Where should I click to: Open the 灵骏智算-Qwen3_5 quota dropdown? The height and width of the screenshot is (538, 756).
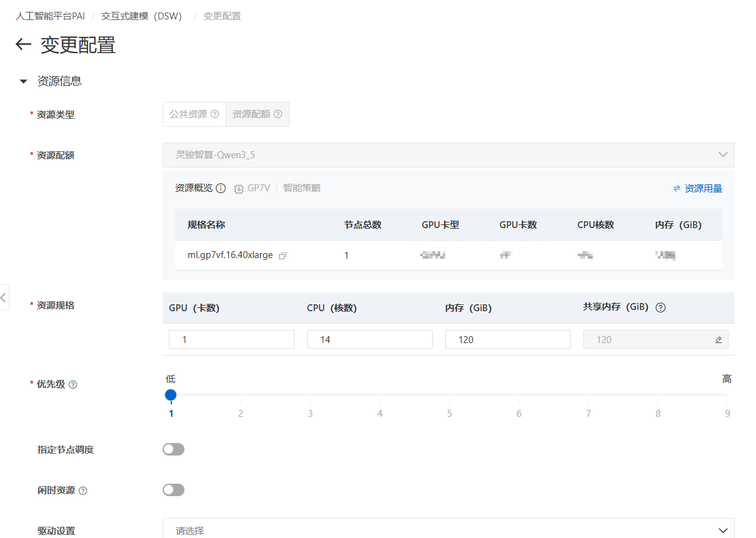[x=448, y=155]
